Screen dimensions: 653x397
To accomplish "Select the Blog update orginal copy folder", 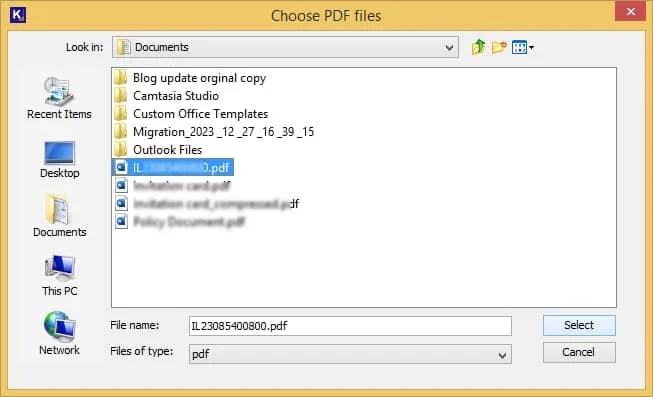I will [x=199, y=78].
